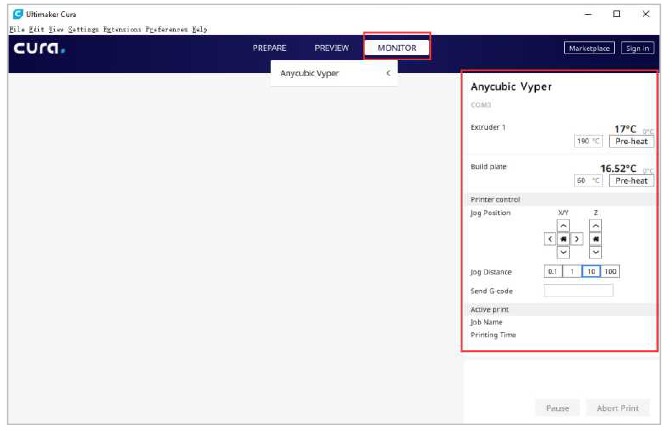Click the Active print section header

[x=561, y=309]
